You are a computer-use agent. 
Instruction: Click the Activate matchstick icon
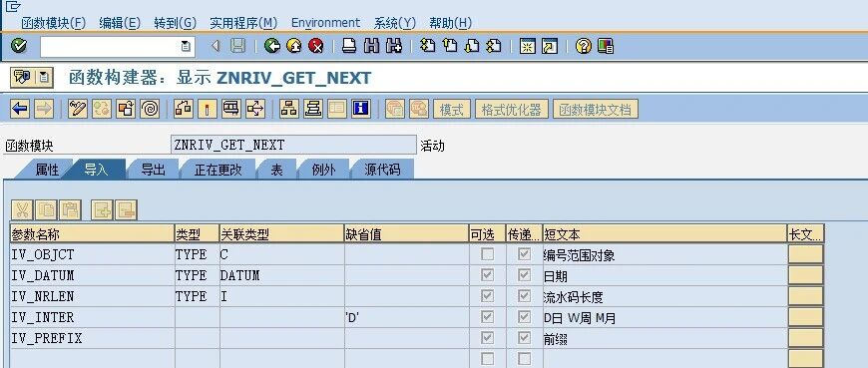tap(208, 109)
